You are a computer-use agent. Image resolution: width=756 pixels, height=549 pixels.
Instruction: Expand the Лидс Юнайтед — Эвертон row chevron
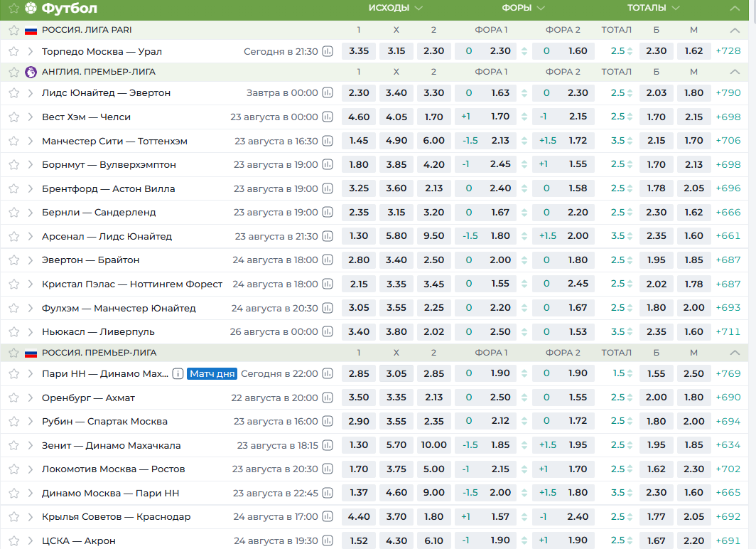click(x=30, y=92)
